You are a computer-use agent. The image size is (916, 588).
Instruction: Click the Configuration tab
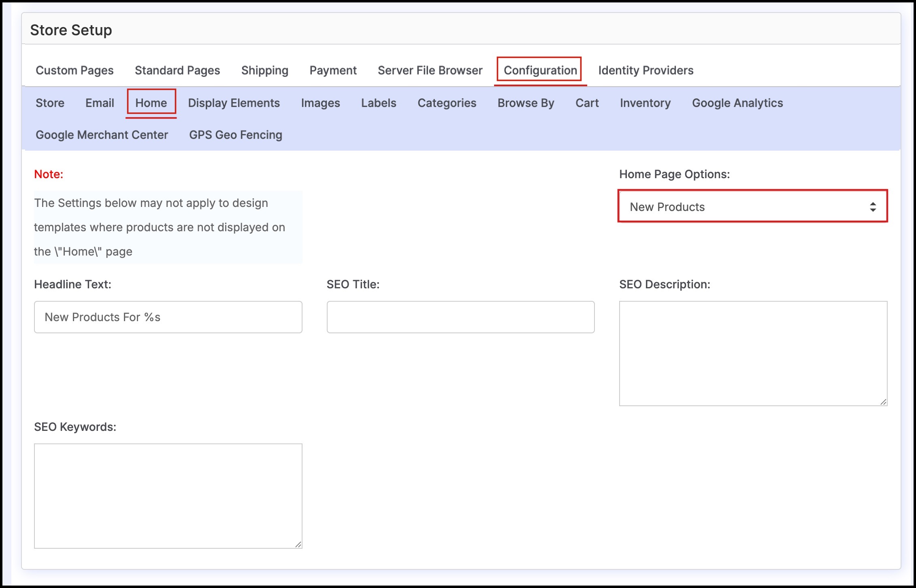(x=540, y=70)
